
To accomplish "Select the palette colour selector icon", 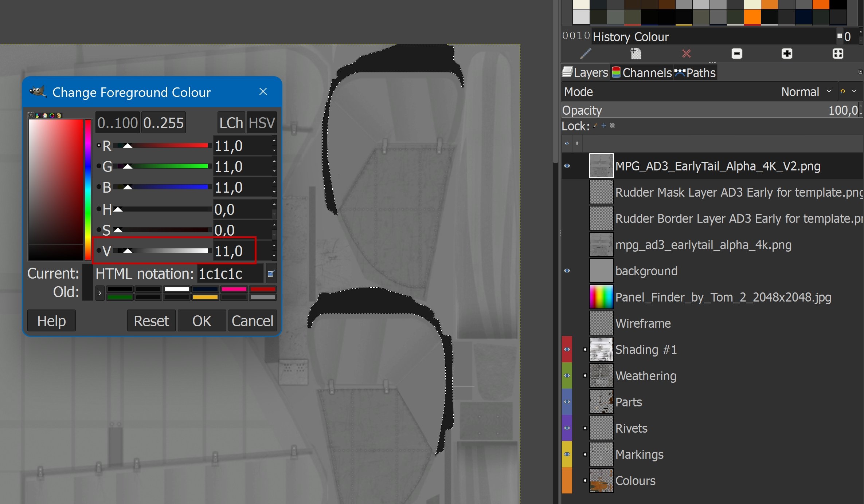I will coord(59,115).
